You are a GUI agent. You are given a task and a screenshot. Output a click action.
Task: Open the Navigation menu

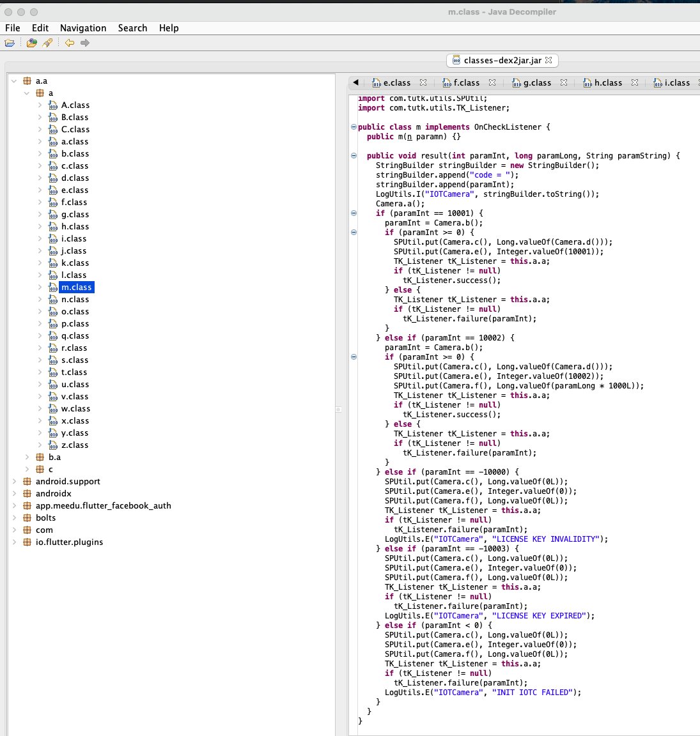pos(83,28)
